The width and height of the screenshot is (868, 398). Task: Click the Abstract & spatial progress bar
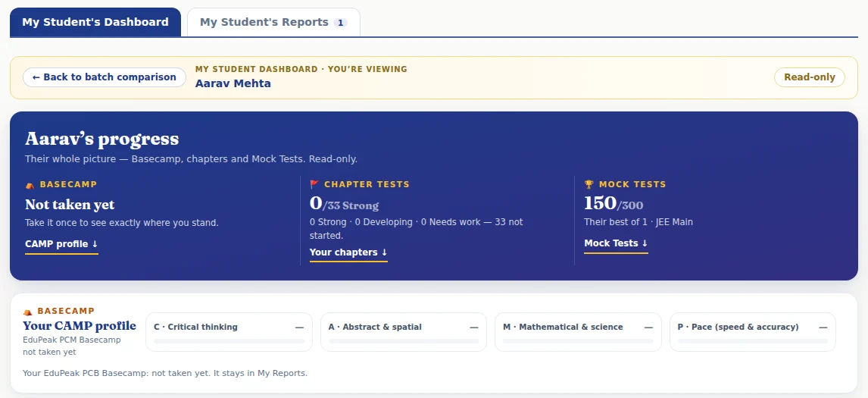[x=404, y=341]
